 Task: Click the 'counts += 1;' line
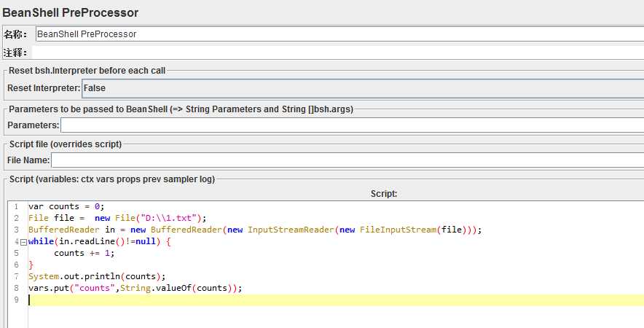point(85,253)
